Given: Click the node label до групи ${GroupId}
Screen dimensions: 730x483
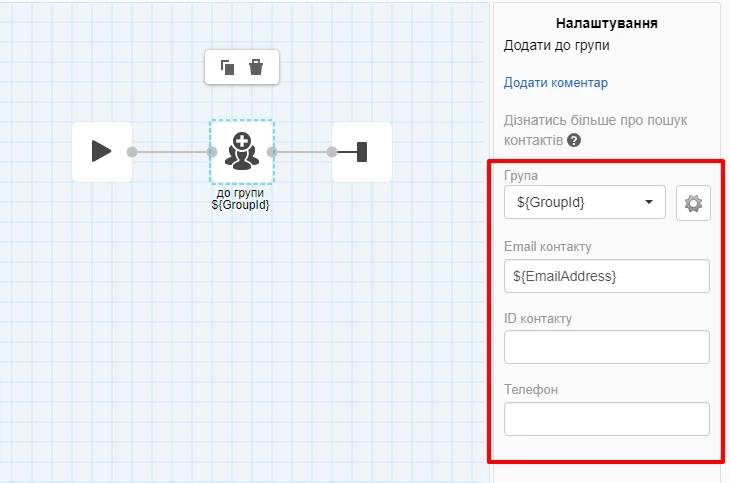Looking at the screenshot, I should 241,198.
